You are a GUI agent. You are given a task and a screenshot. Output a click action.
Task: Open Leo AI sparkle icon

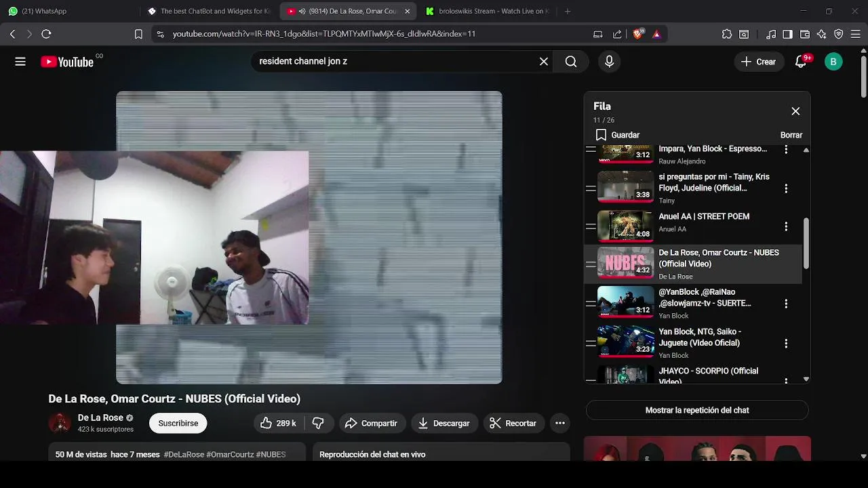tap(822, 34)
